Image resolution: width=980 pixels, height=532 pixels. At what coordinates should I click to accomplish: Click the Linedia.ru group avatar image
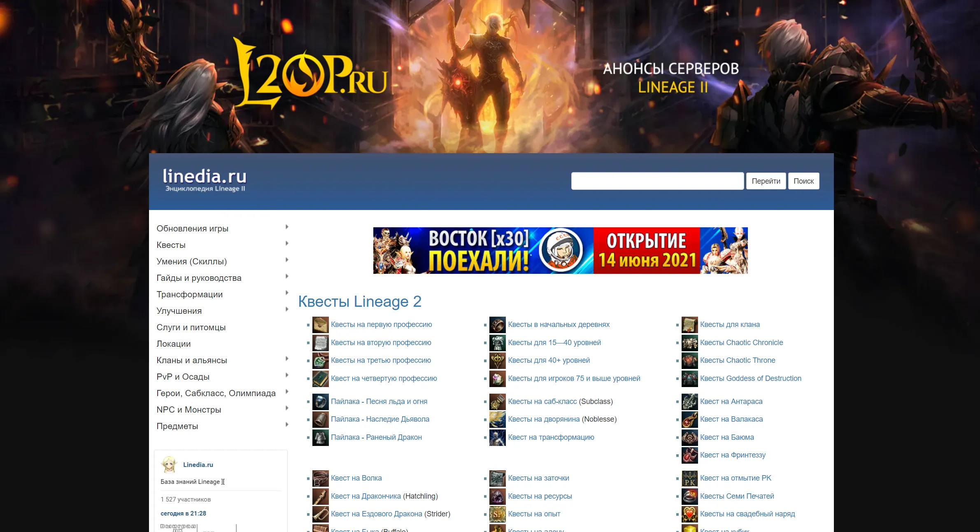169,464
